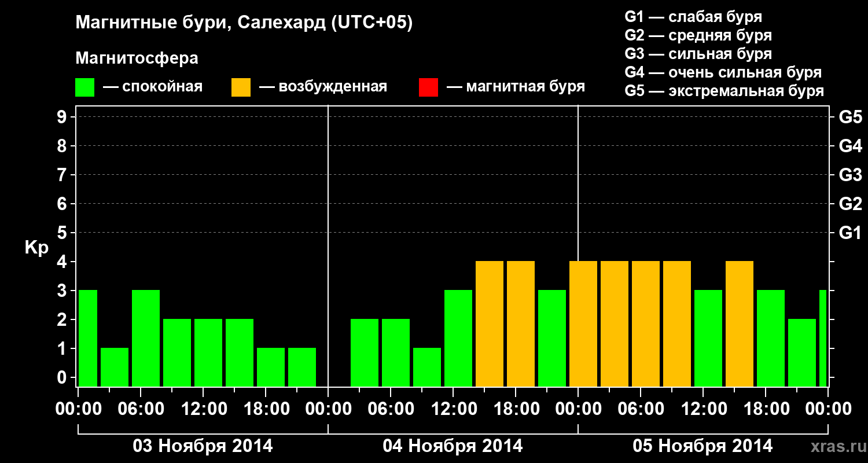The height and width of the screenshot is (463, 868).
Task: Select 'G4 — очень сильная буря' legend line
Action: click(x=723, y=72)
